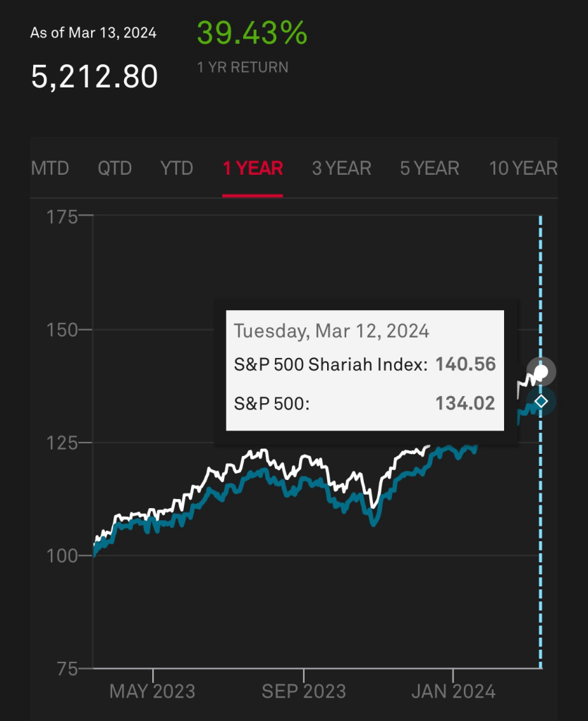
Task: Click the white Shariah Index circle marker
Action: pyautogui.click(x=541, y=371)
